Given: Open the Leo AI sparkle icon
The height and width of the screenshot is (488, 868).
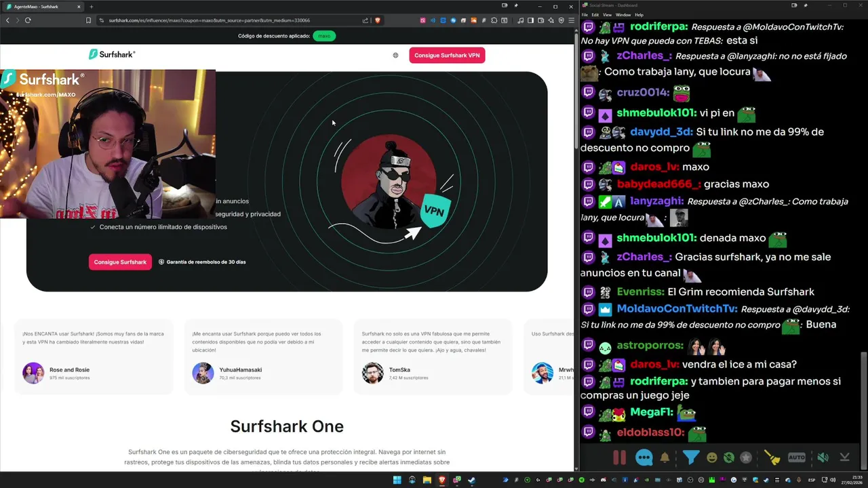Looking at the screenshot, I should click(551, 20).
